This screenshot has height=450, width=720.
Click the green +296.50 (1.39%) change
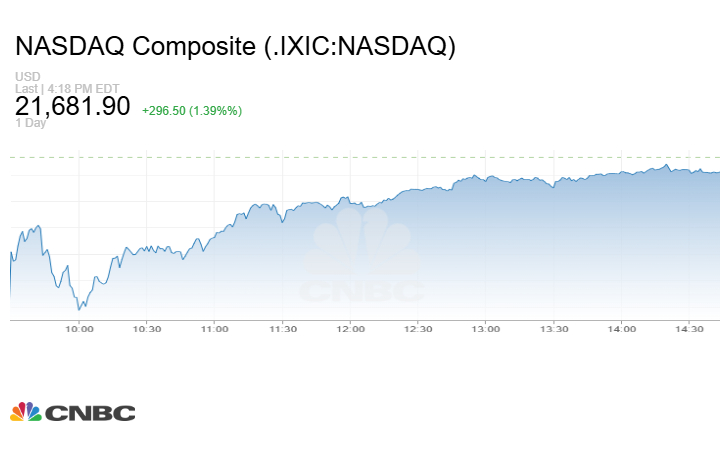pyautogui.click(x=192, y=109)
